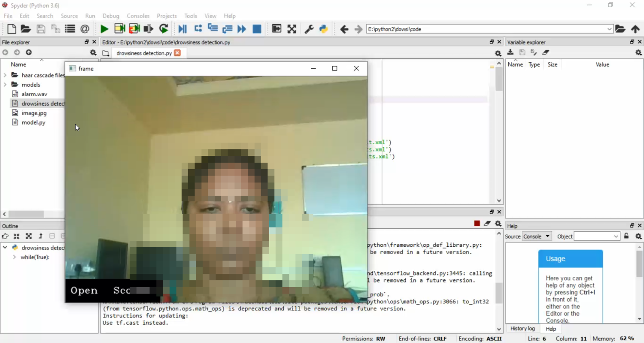Sort Variable explorer by Size column
Screen dimensions: 644x343
click(x=553, y=64)
